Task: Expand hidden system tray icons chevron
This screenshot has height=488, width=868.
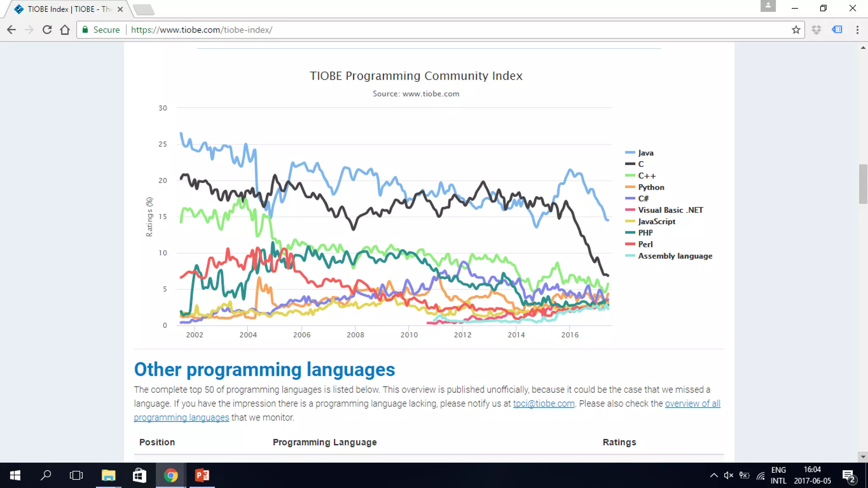Action: point(714,475)
